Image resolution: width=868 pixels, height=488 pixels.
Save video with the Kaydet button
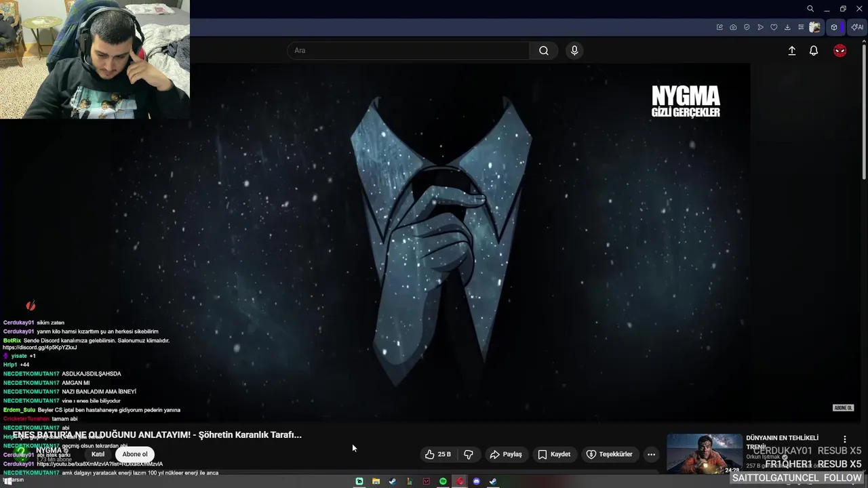554,454
